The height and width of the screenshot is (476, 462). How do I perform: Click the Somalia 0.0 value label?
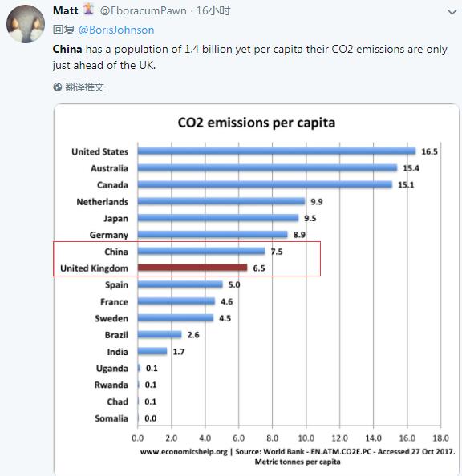tap(151, 418)
